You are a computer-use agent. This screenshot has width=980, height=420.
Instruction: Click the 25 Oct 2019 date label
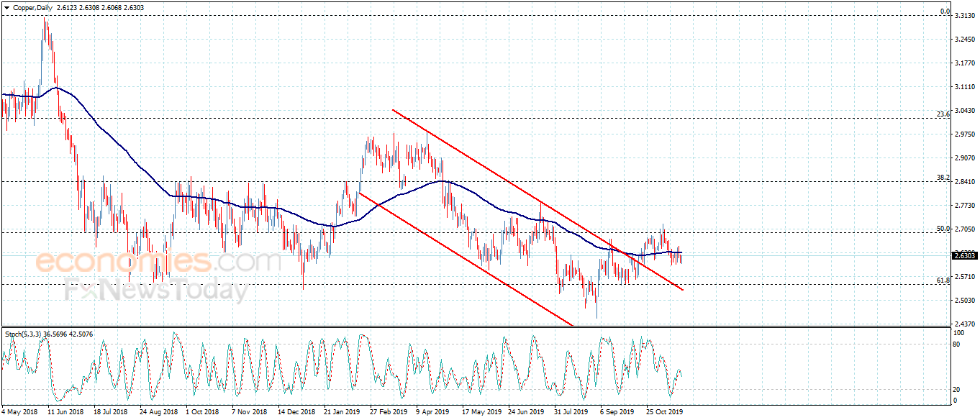point(664,413)
